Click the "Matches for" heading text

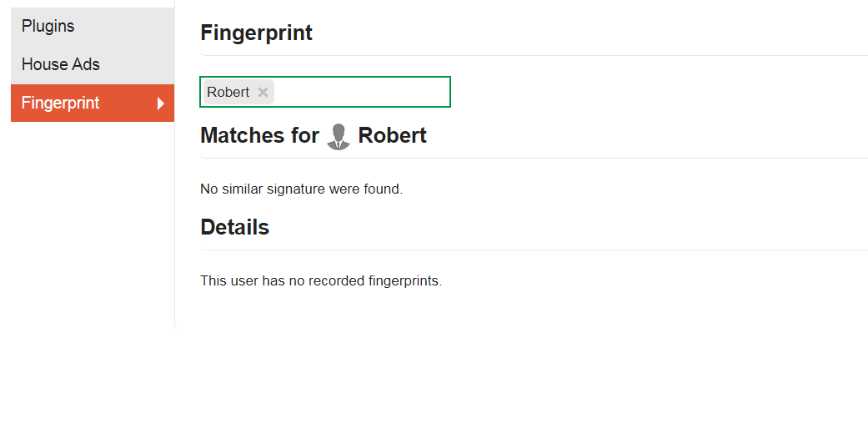click(259, 135)
